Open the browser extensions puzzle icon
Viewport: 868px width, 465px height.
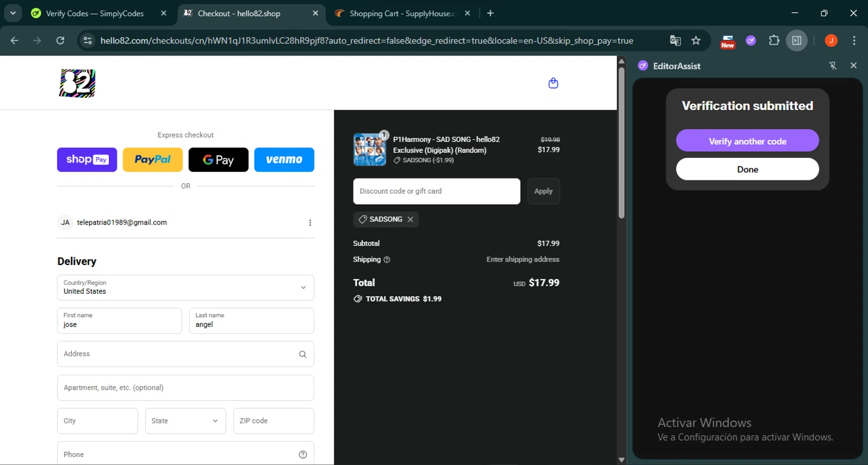click(774, 40)
